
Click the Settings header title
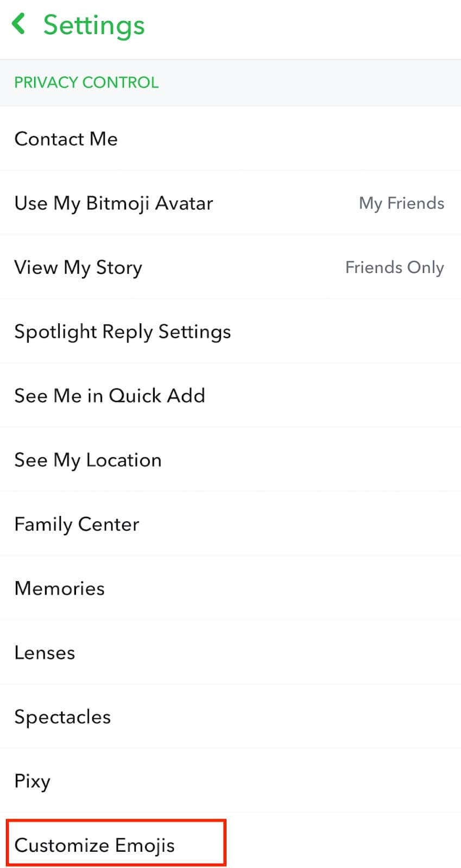pyautogui.click(x=94, y=25)
